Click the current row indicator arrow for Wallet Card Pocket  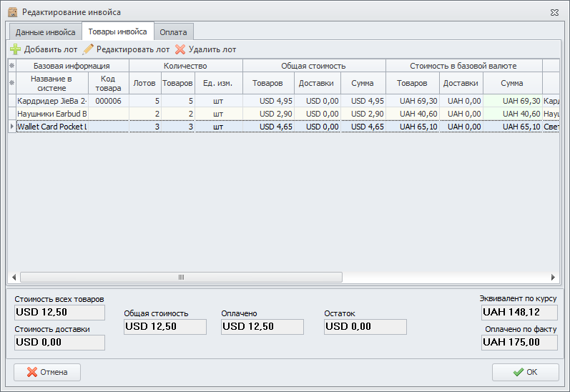coord(11,127)
